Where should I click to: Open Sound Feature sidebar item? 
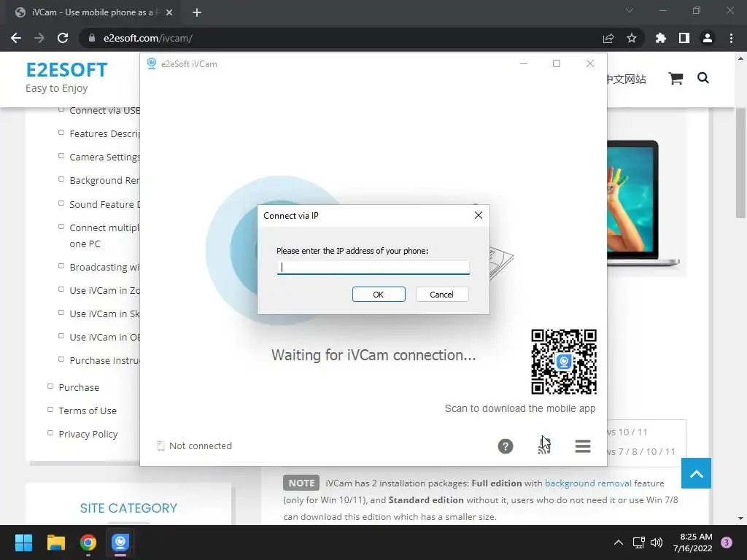[104, 204]
